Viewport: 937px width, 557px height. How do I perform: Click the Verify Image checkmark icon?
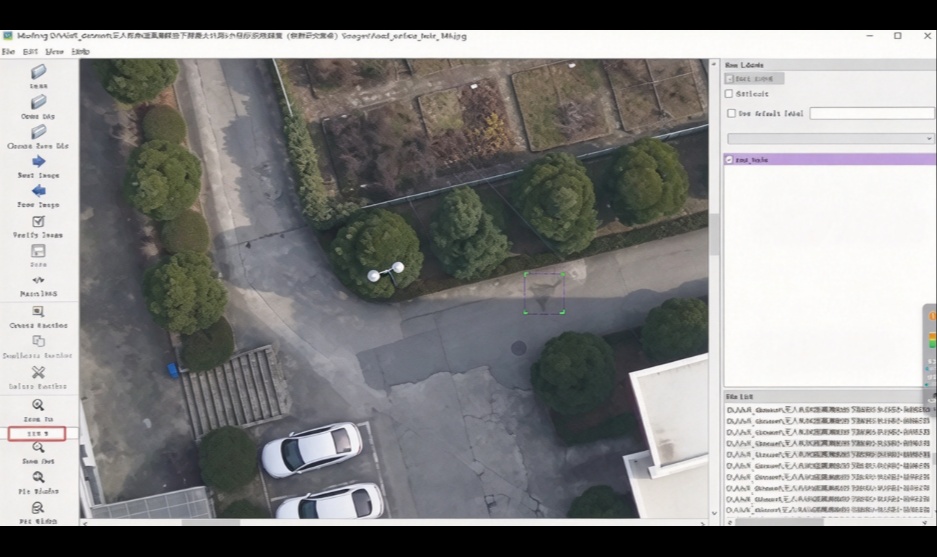pos(38,221)
